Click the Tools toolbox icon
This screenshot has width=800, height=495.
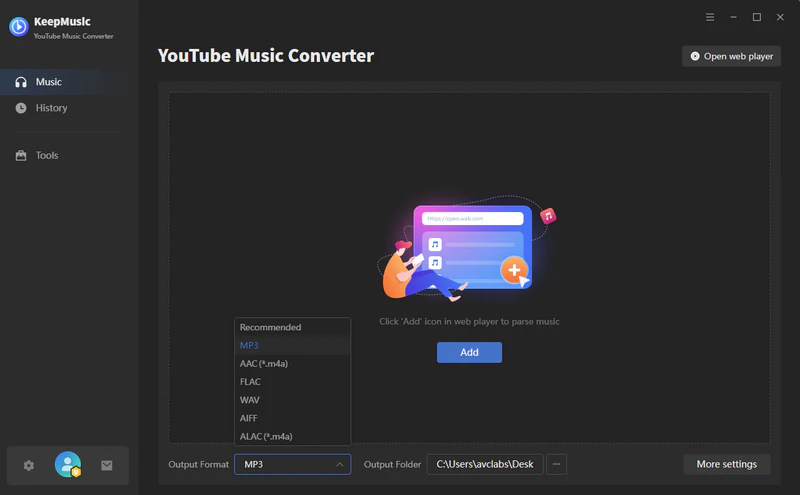tap(21, 156)
